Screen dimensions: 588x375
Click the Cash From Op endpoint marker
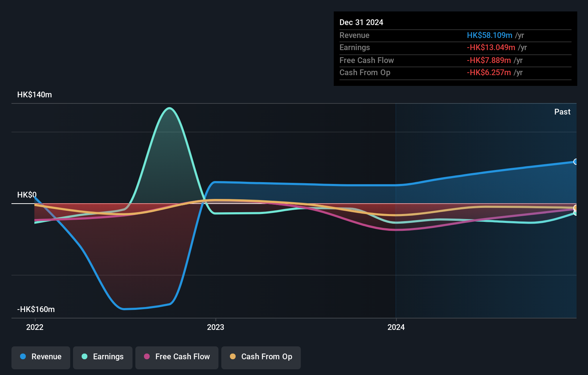tap(575, 208)
